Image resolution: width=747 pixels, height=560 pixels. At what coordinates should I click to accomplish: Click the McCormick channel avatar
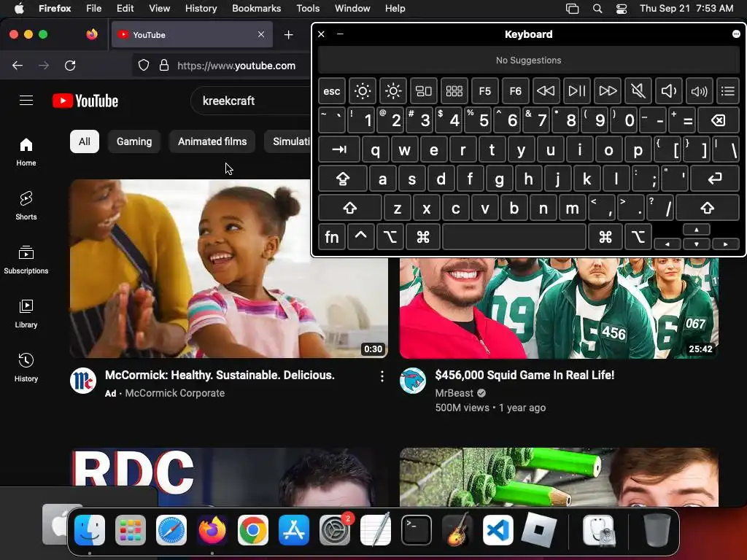83,381
